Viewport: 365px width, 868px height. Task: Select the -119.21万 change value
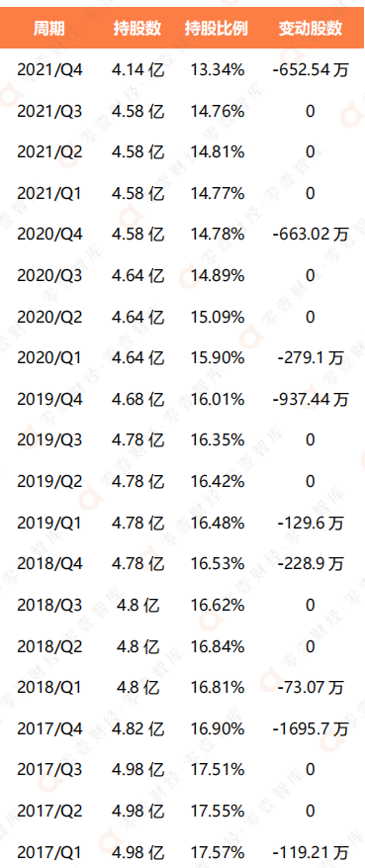(x=311, y=851)
